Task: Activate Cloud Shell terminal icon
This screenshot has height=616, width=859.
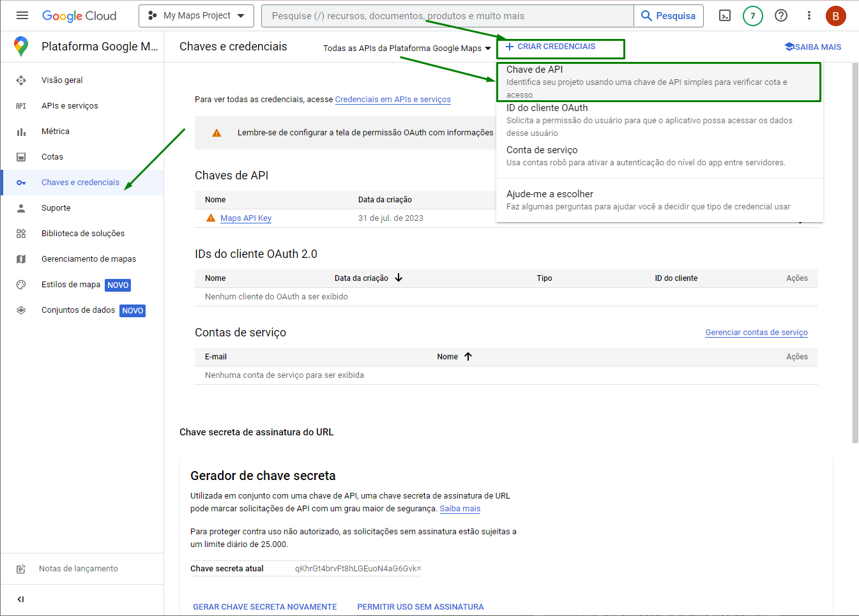Action: coord(725,16)
